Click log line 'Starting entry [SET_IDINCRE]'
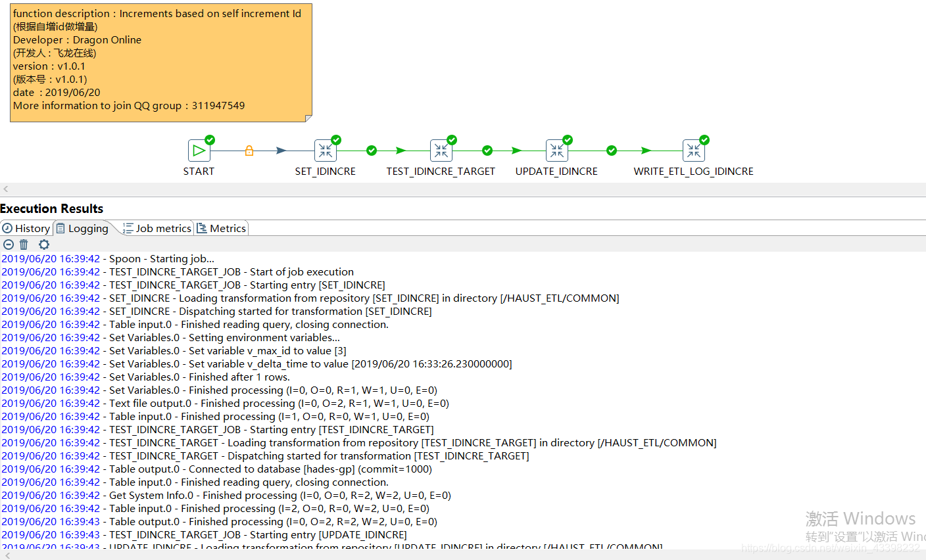Viewport: 926px width, 560px height. 193,285
